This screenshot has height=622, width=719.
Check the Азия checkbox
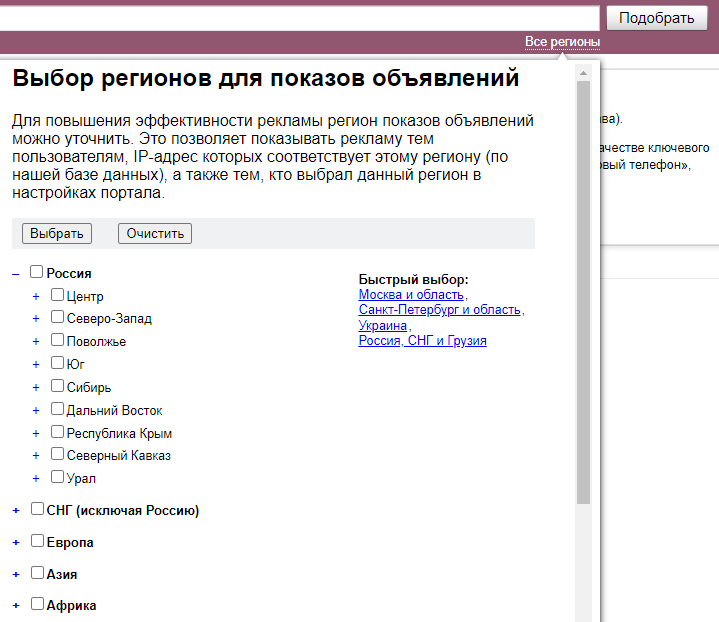coord(37,574)
